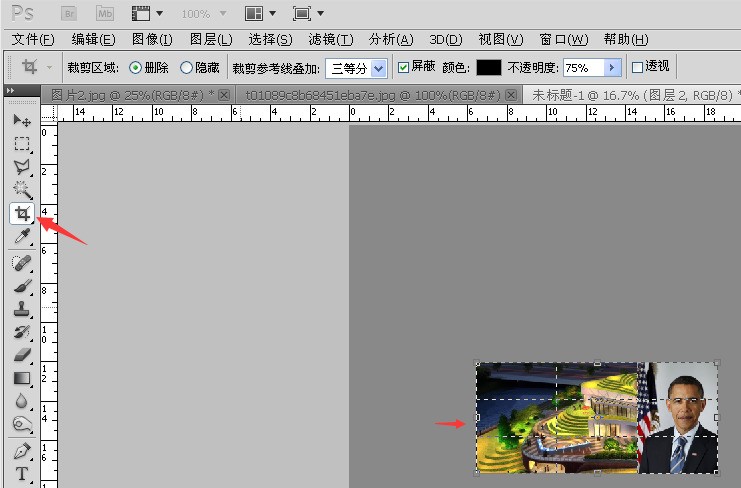Click the crop box top-middle handle

pyautogui.click(x=597, y=363)
